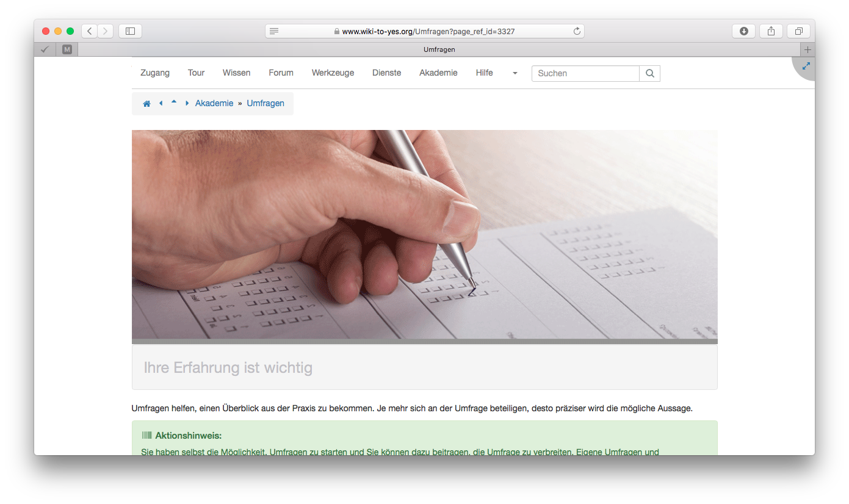Open Safari downloads list
This screenshot has height=504, width=849.
click(x=743, y=31)
